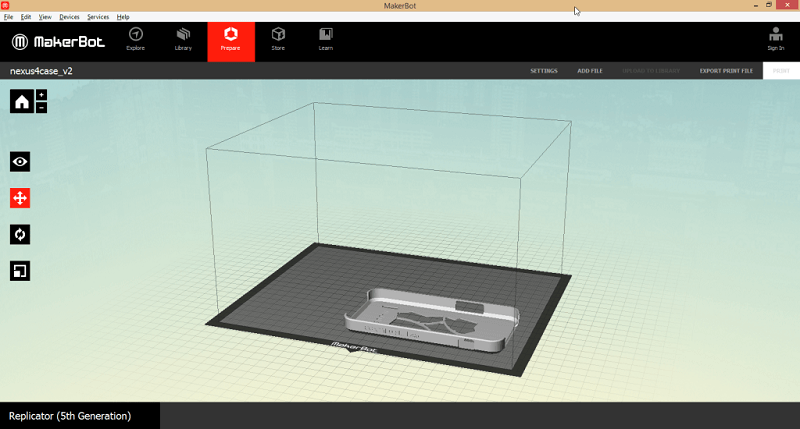Click Export Print File
The width and height of the screenshot is (800, 429).
pos(726,71)
